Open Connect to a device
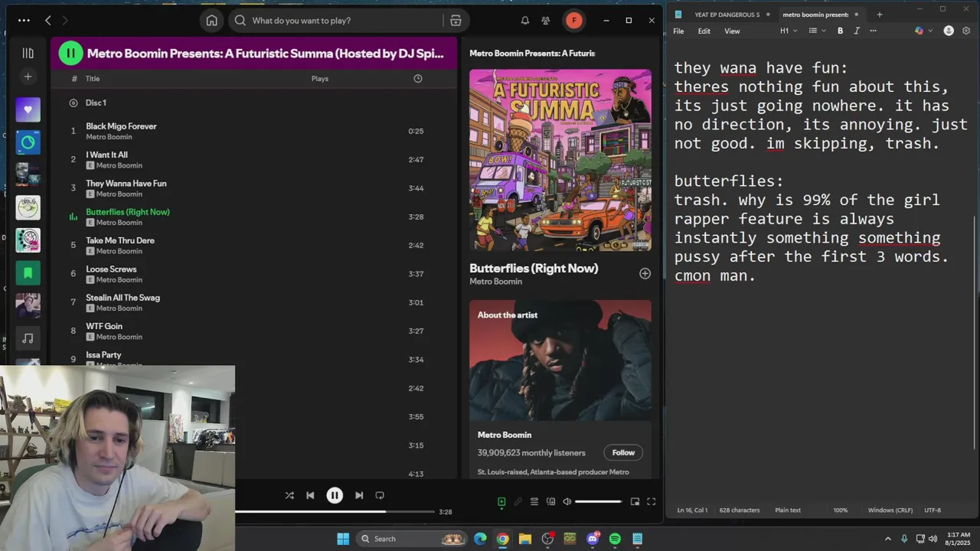This screenshot has height=551, width=980. (550, 502)
